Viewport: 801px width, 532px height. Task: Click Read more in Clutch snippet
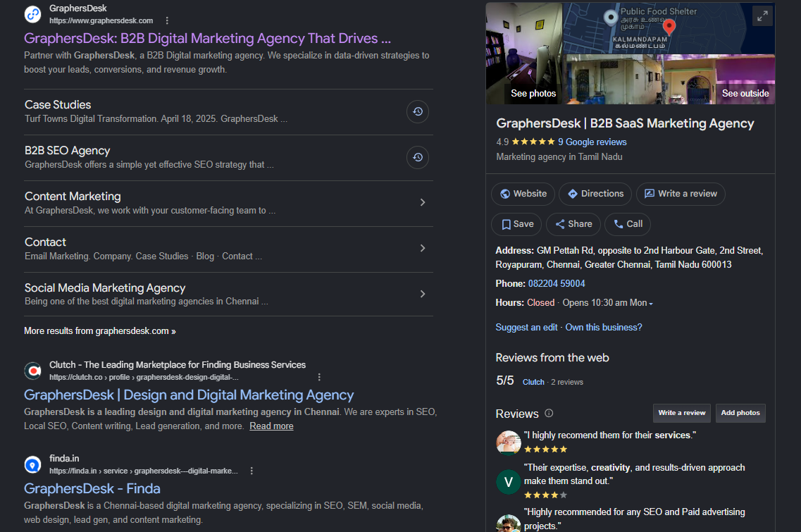[271, 426]
